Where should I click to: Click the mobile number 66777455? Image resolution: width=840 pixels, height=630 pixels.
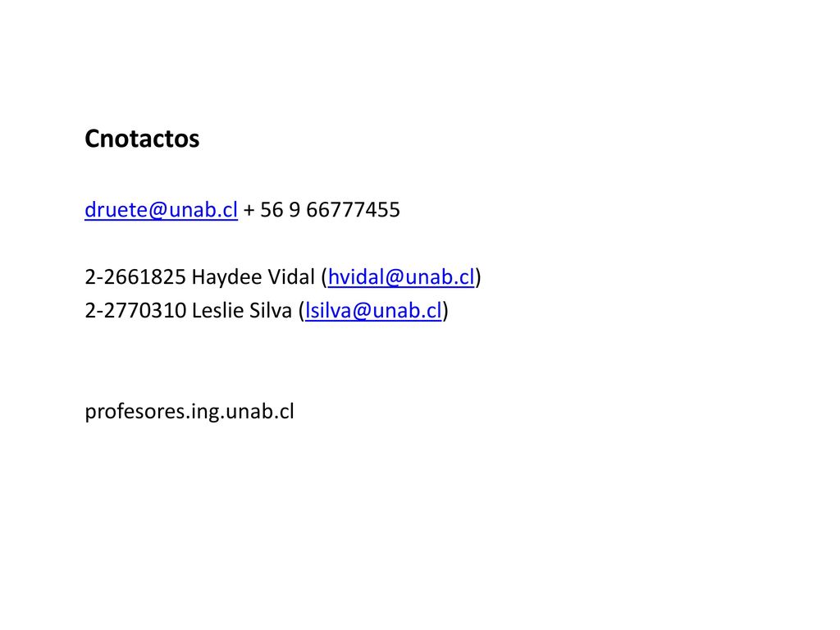(x=353, y=209)
